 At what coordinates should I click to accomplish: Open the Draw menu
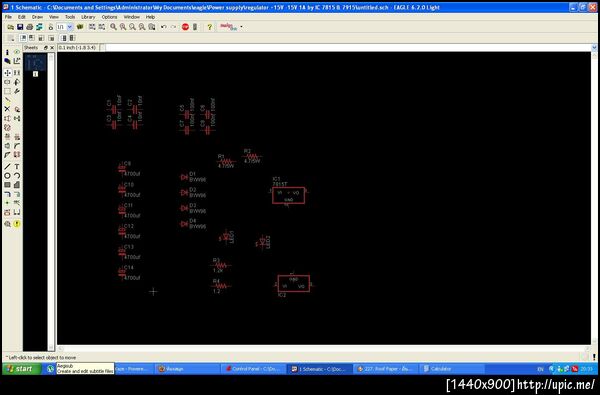(37, 17)
